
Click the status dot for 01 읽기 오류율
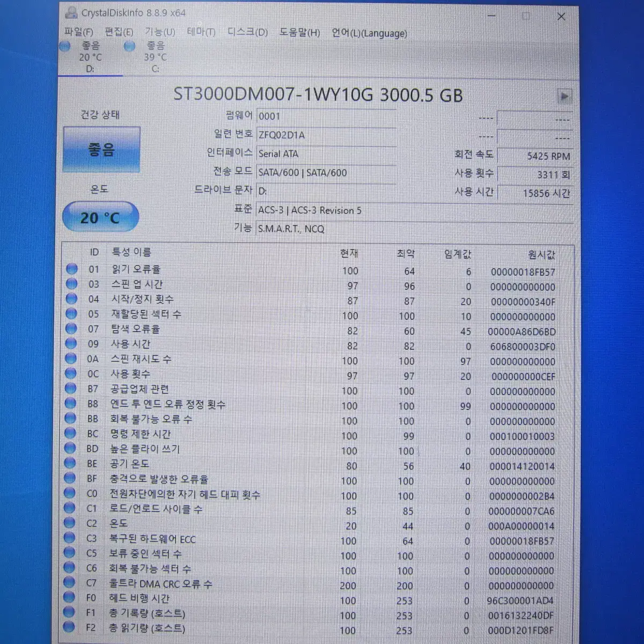[x=71, y=269]
